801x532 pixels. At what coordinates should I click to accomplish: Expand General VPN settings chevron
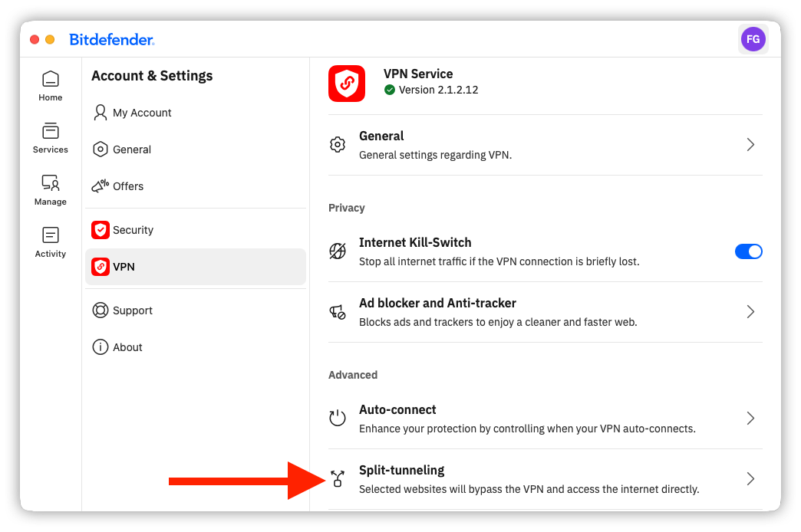pyautogui.click(x=750, y=145)
